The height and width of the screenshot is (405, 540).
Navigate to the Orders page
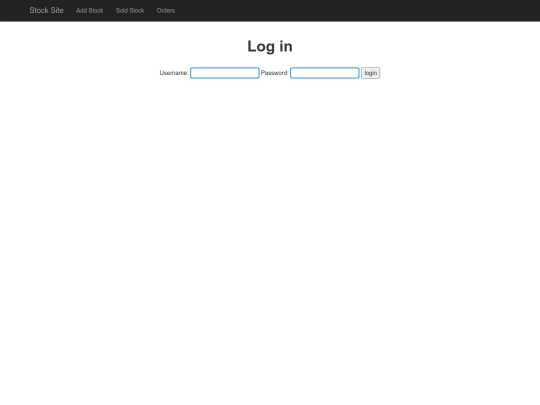(166, 11)
